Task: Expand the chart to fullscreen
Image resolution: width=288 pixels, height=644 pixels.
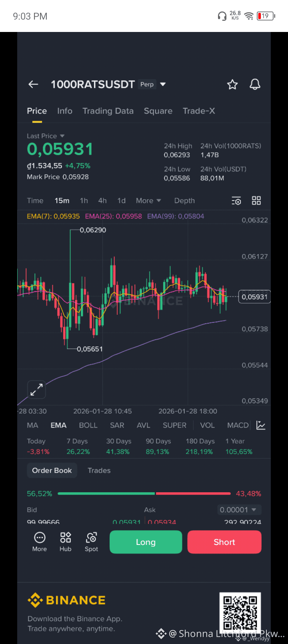Action: click(x=36, y=390)
